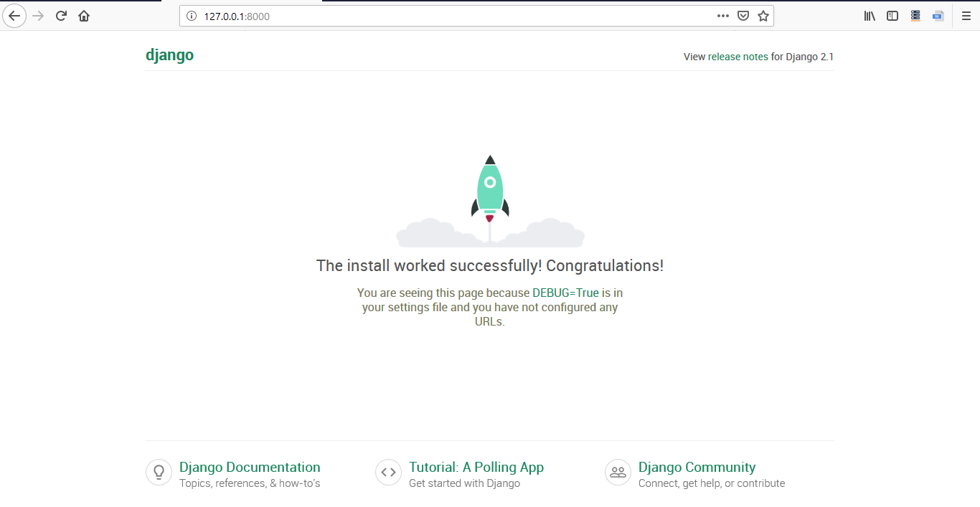
Task: Reload the page with the refresh icon
Action: point(61,16)
